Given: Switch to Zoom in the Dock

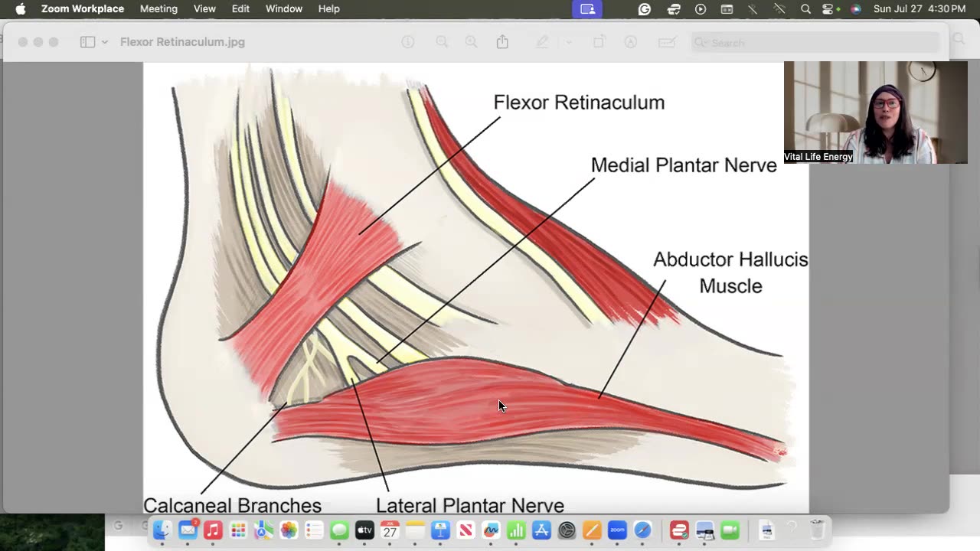Looking at the screenshot, I should click(x=617, y=530).
